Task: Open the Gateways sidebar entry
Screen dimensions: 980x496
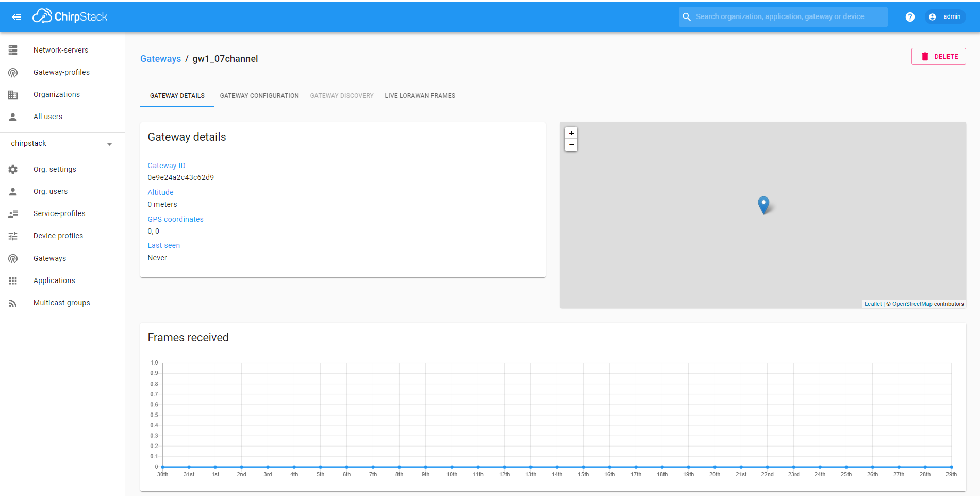Action: pyautogui.click(x=49, y=258)
